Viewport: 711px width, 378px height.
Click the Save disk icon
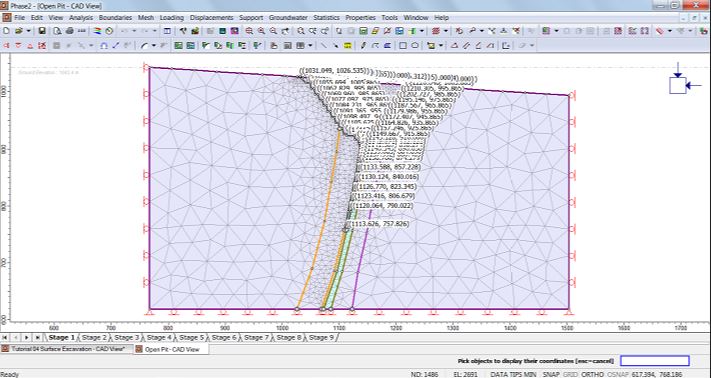coord(42,31)
